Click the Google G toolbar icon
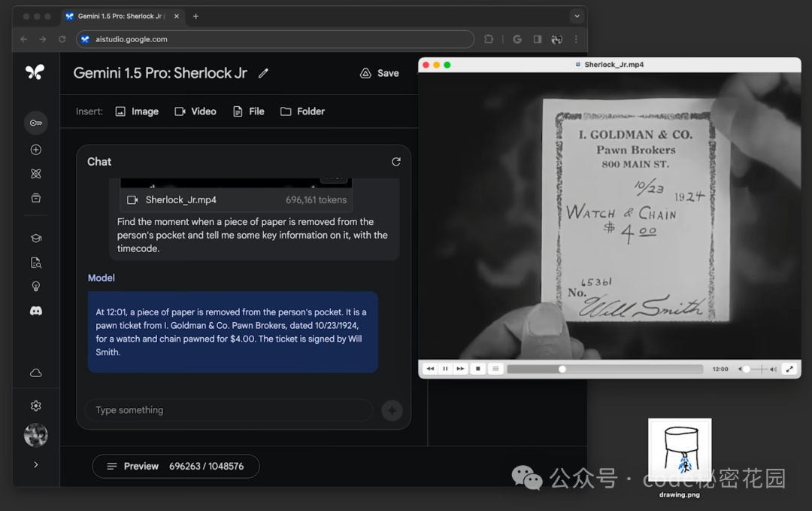Image resolution: width=812 pixels, height=511 pixels. pos(517,39)
